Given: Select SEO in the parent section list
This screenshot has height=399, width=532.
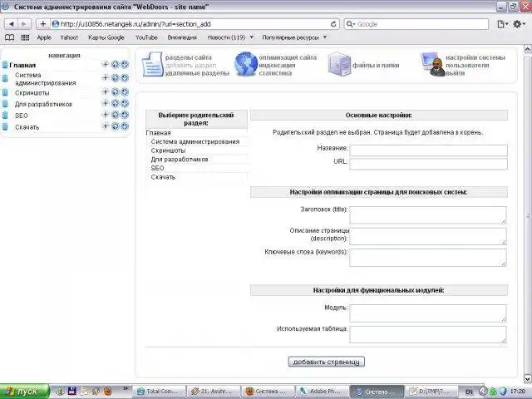Looking at the screenshot, I should pyautogui.click(x=157, y=168).
